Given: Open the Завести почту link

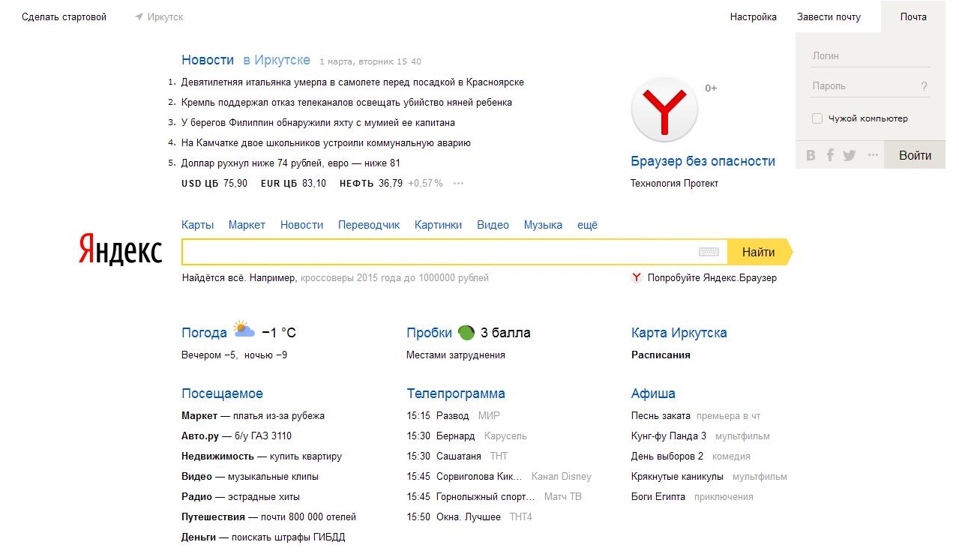Looking at the screenshot, I should (829, 16).
